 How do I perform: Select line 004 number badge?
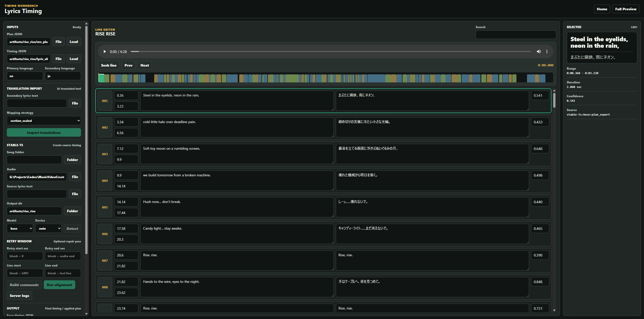pyautogui.click(x=105, y=181)
